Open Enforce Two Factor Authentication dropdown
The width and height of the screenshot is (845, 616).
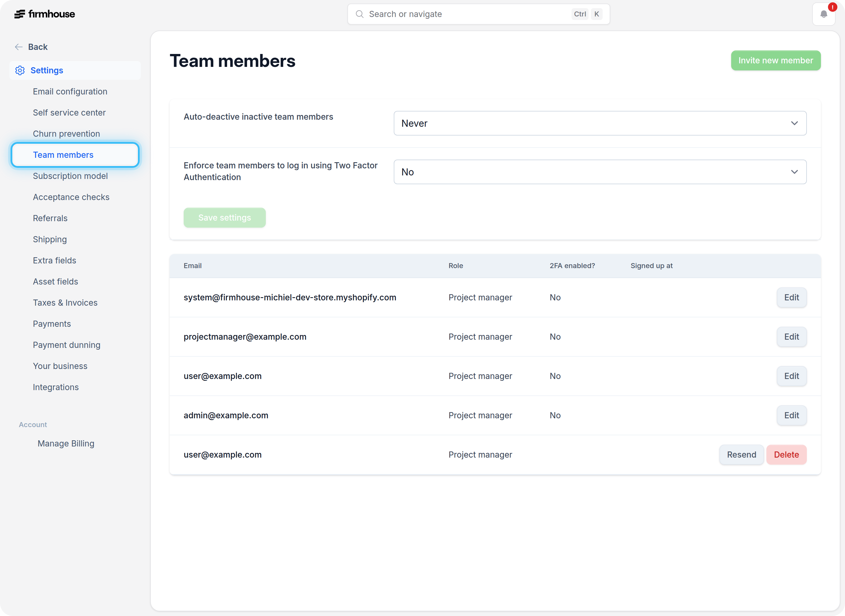(x=600, y=172)
